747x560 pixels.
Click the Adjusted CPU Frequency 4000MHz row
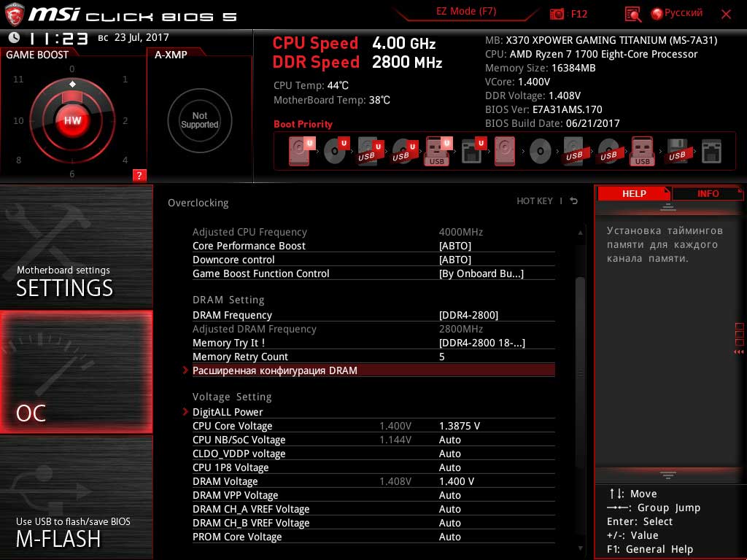click(373, 232)
